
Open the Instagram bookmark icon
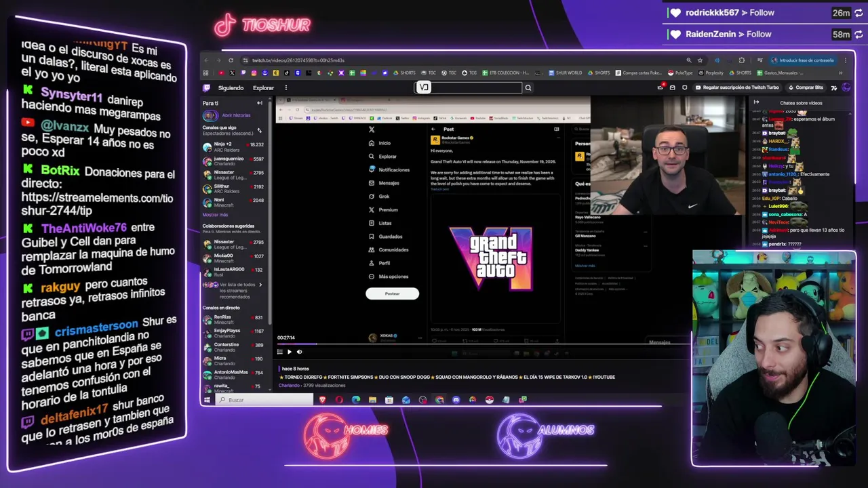254,73
